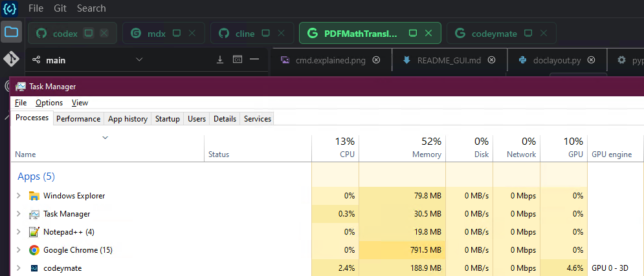Close the doclayout.py editor tab
The height and width of the screenshot is (276, 644).
click(591, 60)
